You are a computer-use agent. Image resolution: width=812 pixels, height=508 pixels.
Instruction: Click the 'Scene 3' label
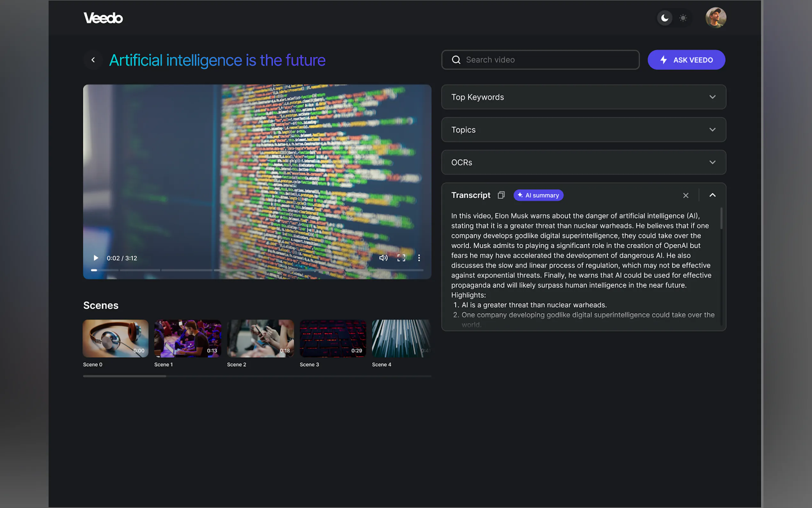tap(309, 365)
